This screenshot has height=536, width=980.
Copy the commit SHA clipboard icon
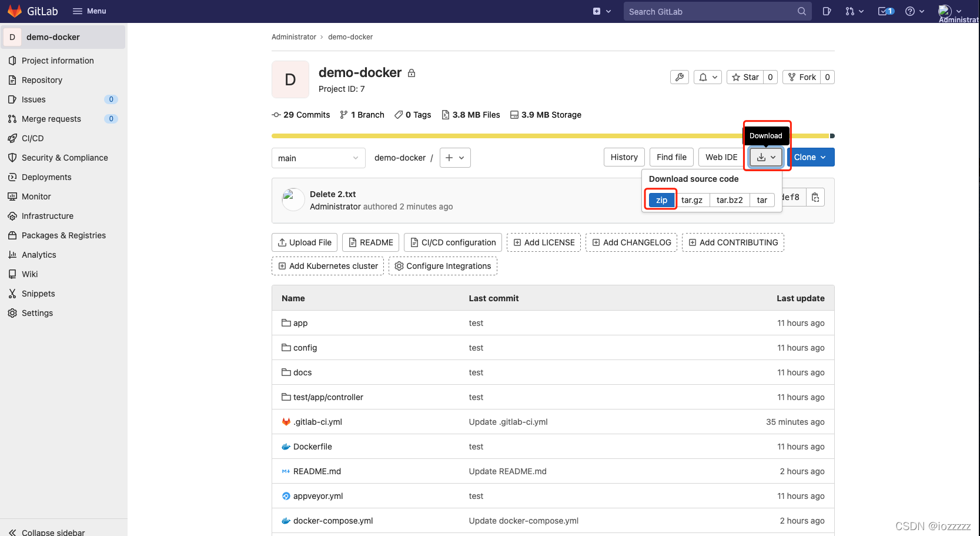coord(815,197)
